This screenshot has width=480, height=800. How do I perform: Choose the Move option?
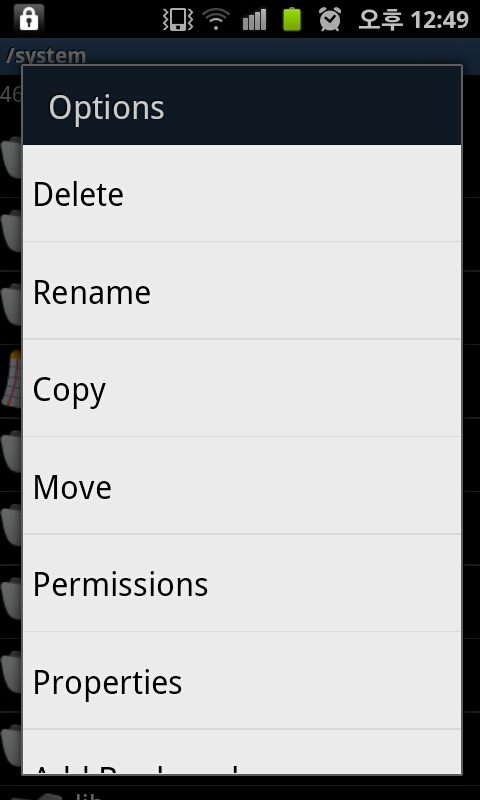pos(242,486)
